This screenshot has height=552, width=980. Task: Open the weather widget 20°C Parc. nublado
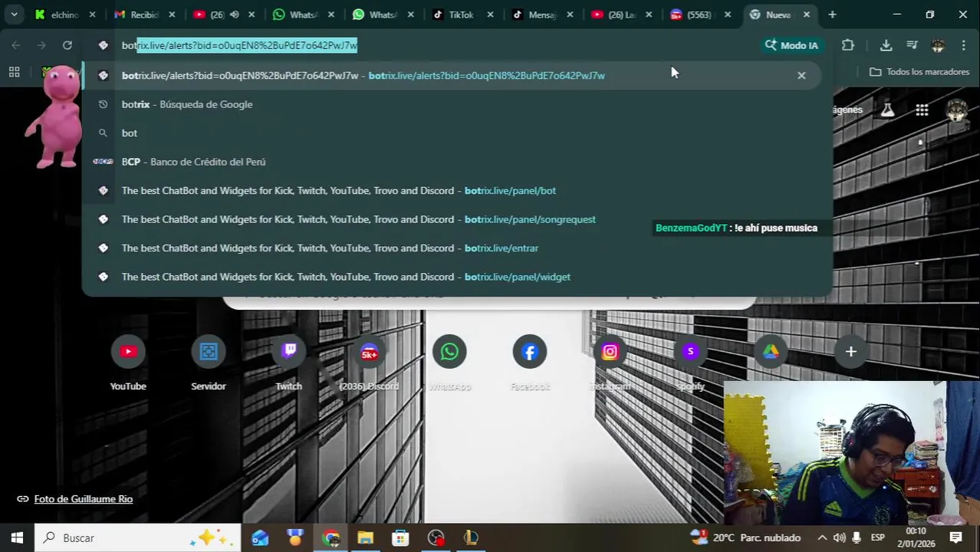(x=746, y=538)
